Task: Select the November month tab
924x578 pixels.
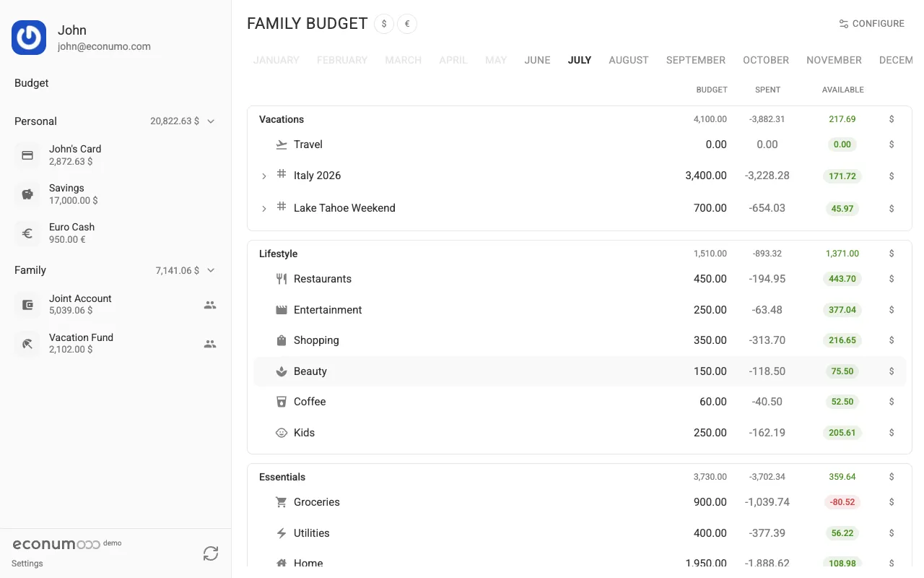Action: pyautogui.click(x=834, y=60)
